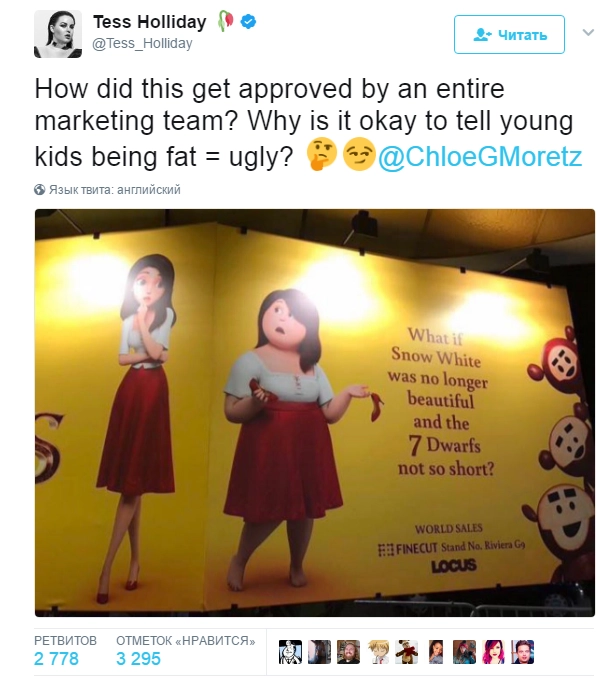Image resolution: width=615 pixels, height=678 pixels.
Task: Click the globe icon by tweet language
Action: [x=40, y=189]
